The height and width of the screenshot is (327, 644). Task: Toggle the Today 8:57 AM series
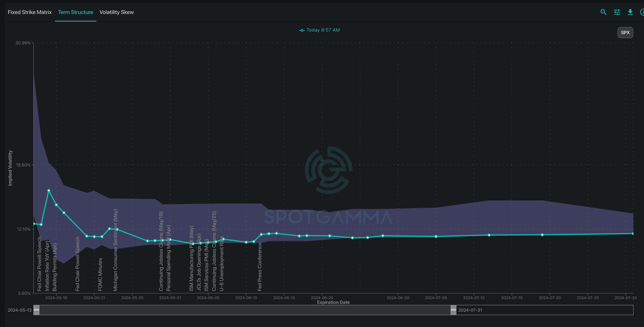click(x=323, y=30)
